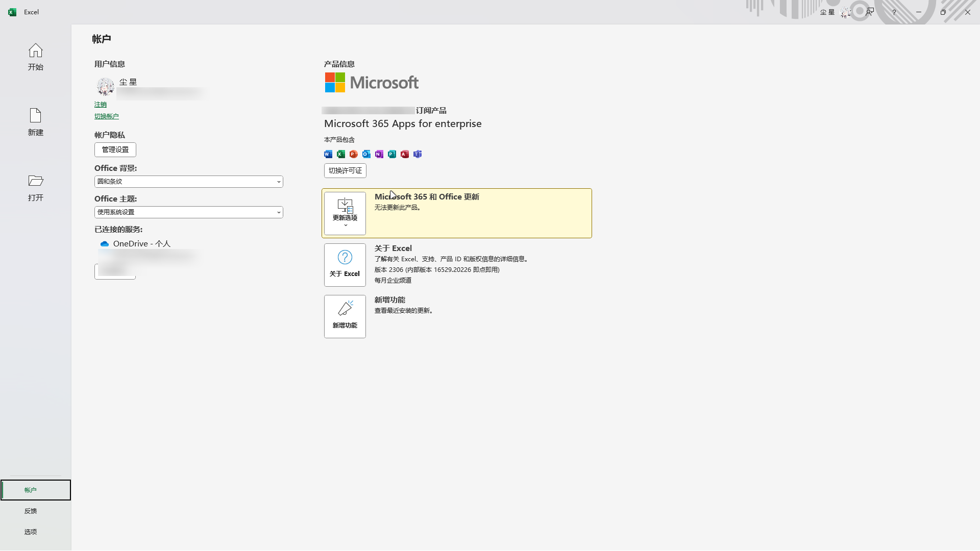Click the Teams app icon in product list
The width and height of the screenshot is (980, 551).
pyautogui.click(x=418, y=154)
